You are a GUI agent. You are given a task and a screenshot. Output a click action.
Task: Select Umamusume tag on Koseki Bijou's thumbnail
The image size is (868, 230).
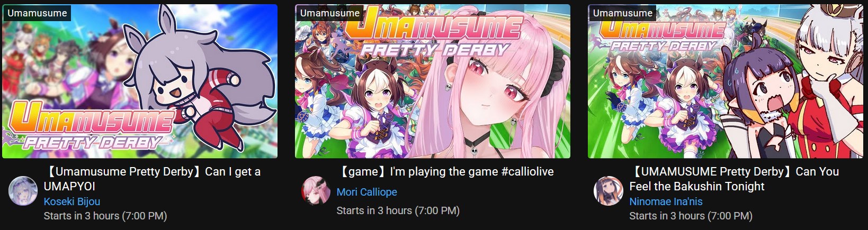[37, 13]
